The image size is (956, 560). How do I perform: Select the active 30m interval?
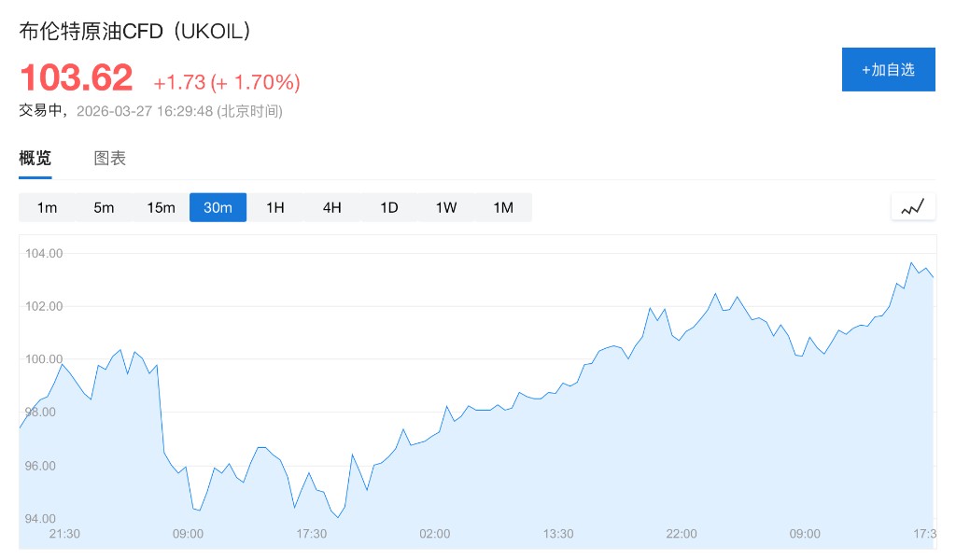(218, 207)
